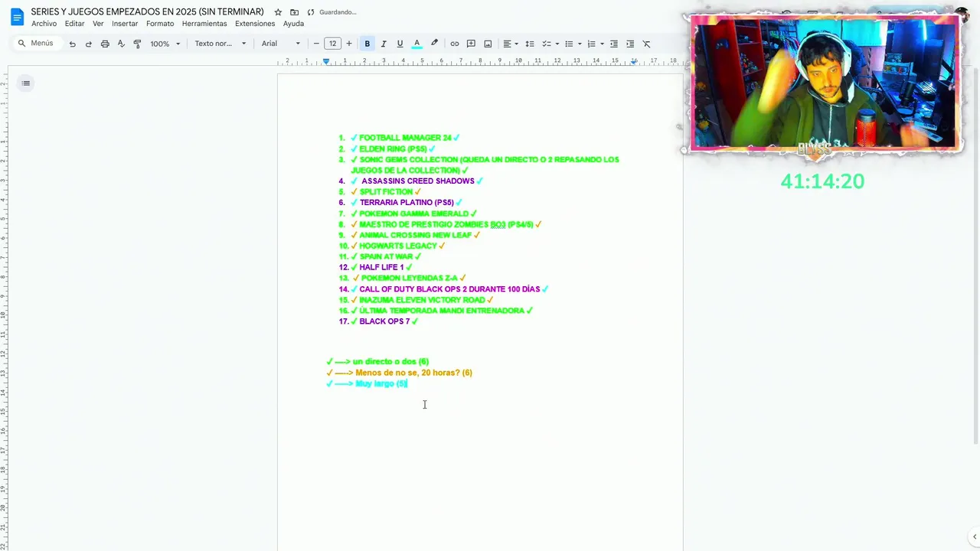This screenshot has width=980, height=551.
Task: Click list item BLACK OPS 7
Action: pos(384,321)
